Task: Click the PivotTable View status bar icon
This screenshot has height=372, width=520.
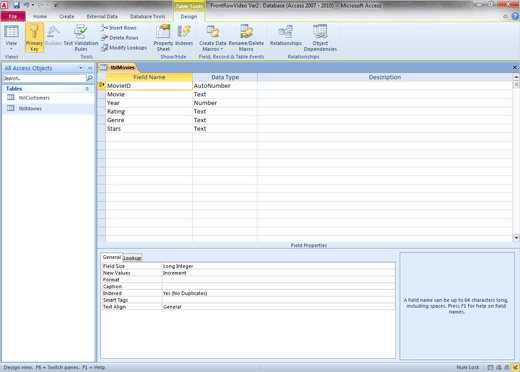Action: [498, 367]
